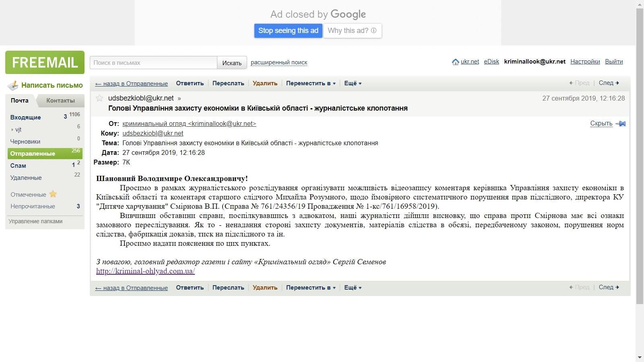Go to next message with bottom След
The image size is (644, 362).
click(609, 287)
